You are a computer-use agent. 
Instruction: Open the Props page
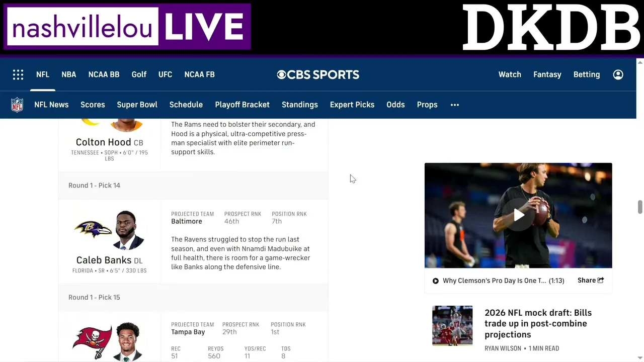(427, 105)
